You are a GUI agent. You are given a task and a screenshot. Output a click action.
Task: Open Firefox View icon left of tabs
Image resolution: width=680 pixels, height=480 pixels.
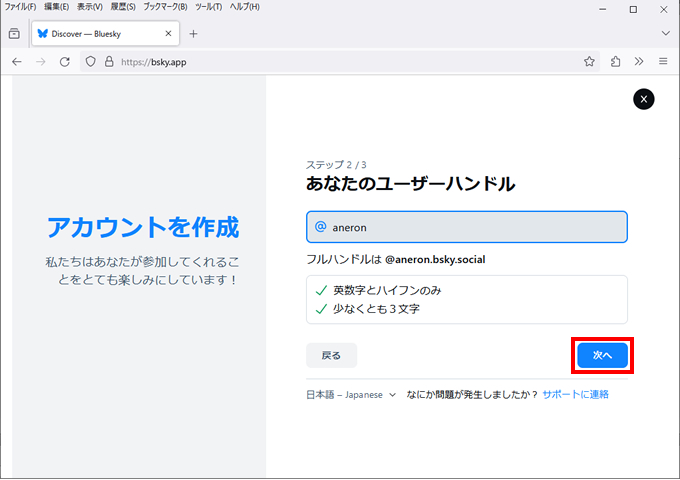(x=14, y=33)
